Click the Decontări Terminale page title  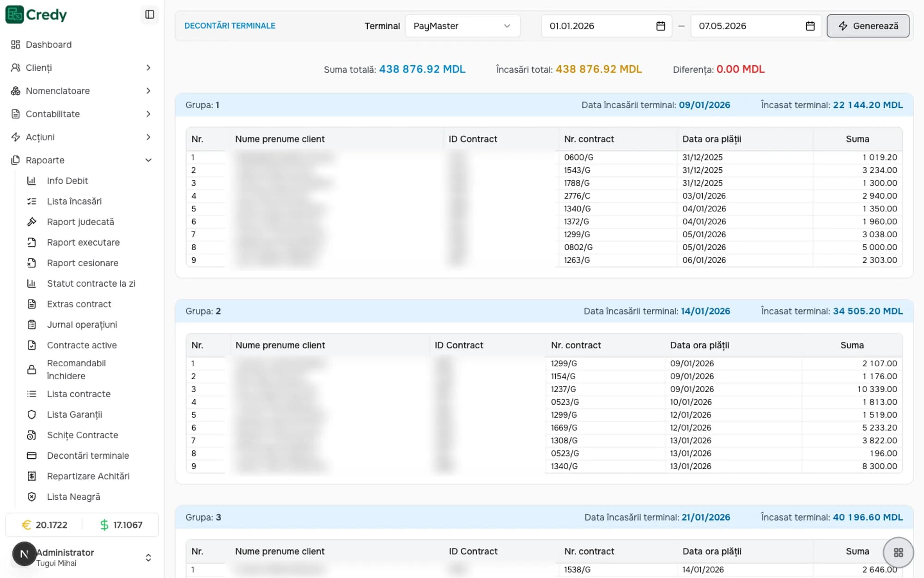pos(230,26)
